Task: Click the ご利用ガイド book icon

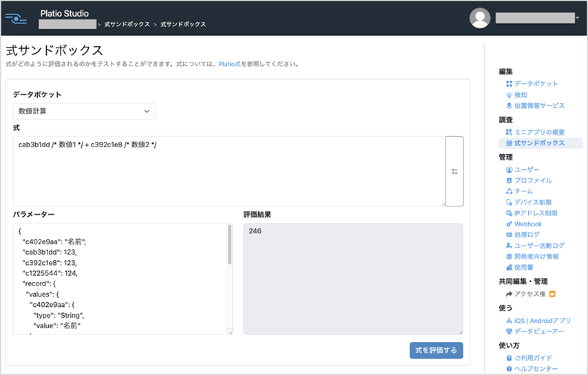Action: (509, 358)
